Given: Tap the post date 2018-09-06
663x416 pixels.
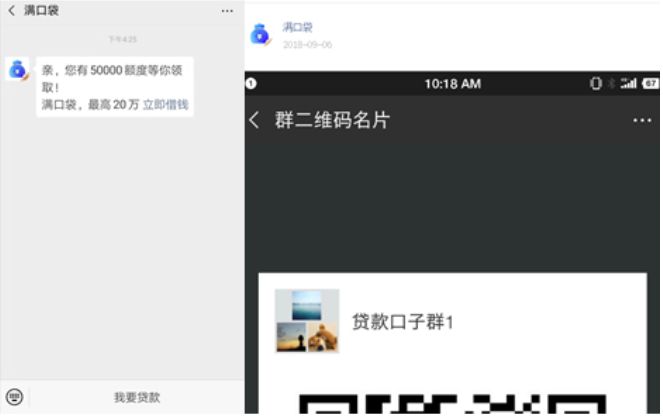Looking at the screenshot, I should (x=307, y=44).
